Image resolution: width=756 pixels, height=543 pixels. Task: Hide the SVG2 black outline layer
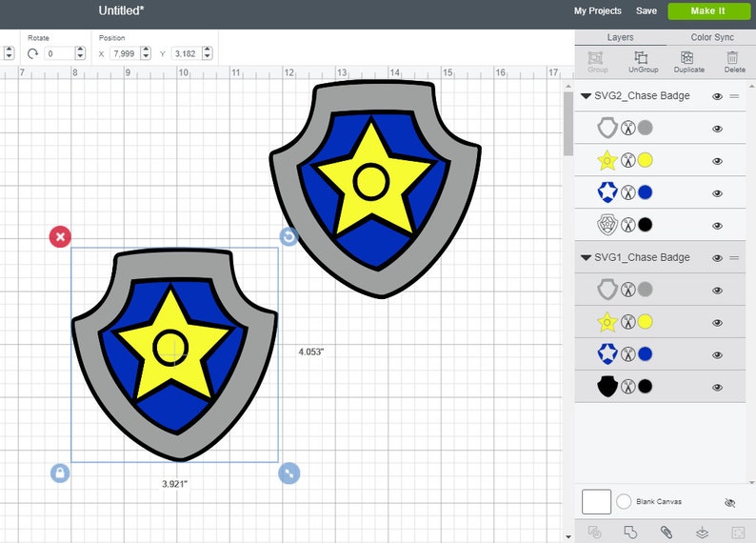pos(717,226)
